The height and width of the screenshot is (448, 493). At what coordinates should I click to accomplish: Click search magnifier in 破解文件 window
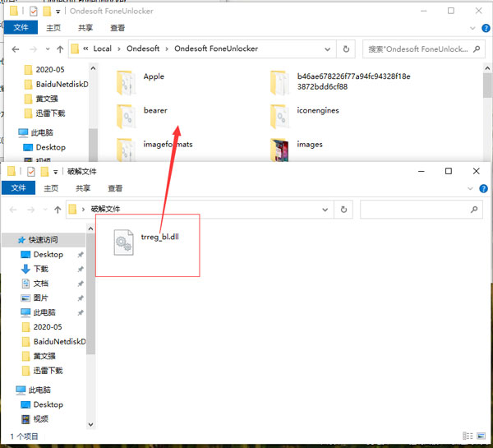coord(474,210)
